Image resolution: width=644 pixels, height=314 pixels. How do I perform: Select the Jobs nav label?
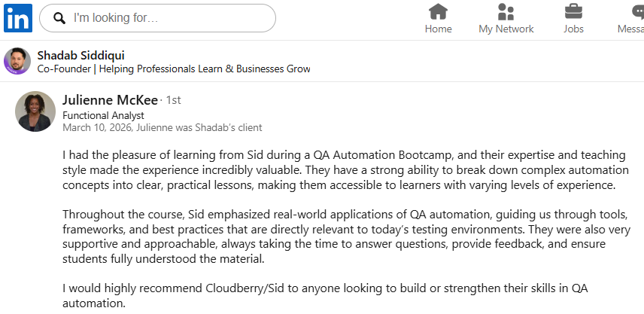573,29
